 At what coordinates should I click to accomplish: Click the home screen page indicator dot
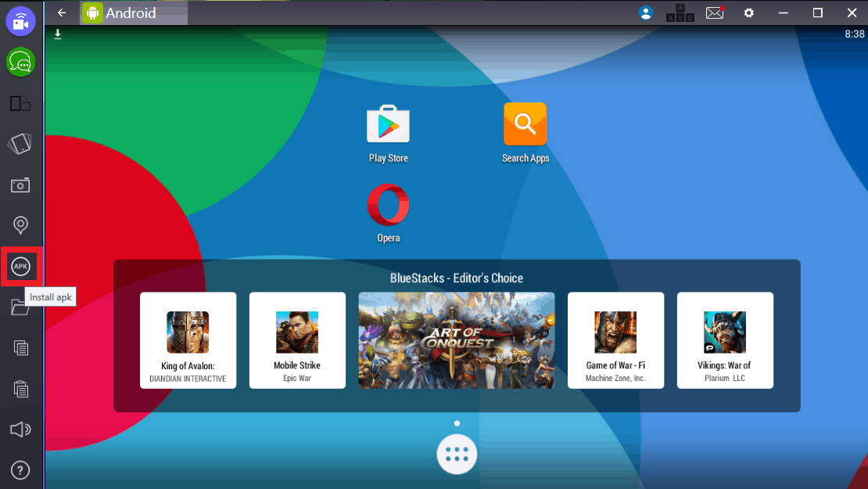click(x=457, y=423)
